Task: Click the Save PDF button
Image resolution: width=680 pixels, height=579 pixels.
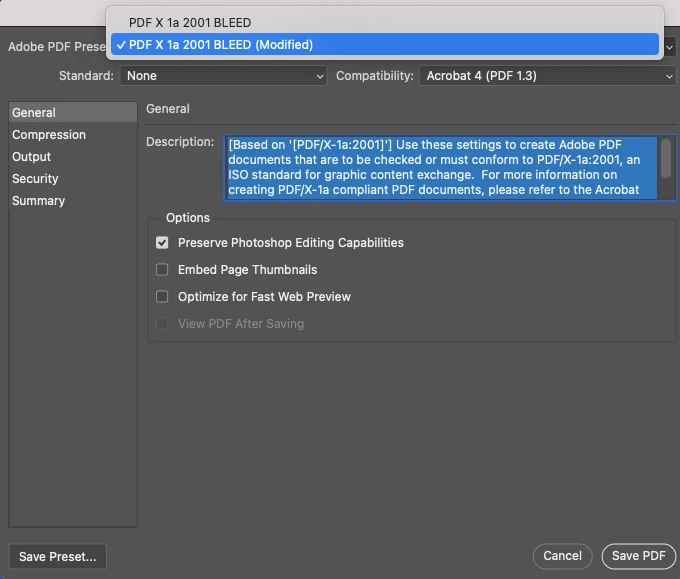Action: coord(638,556)
